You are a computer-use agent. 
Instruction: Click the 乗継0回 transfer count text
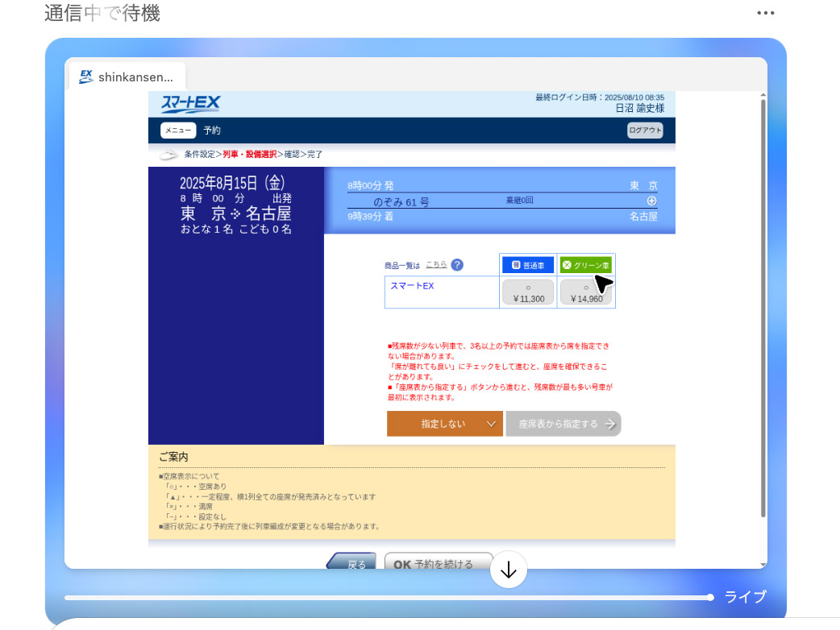point(520,200)
